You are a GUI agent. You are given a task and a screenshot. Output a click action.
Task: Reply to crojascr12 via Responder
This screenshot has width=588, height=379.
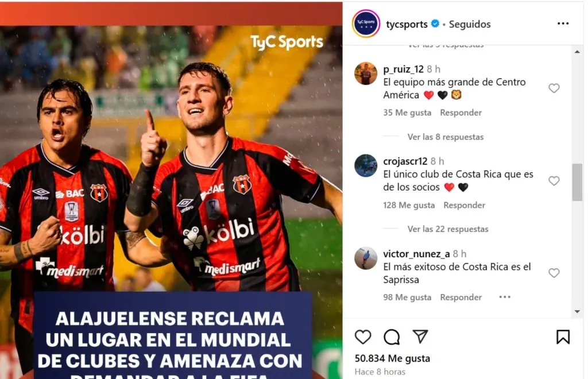(x=464, y=205)
